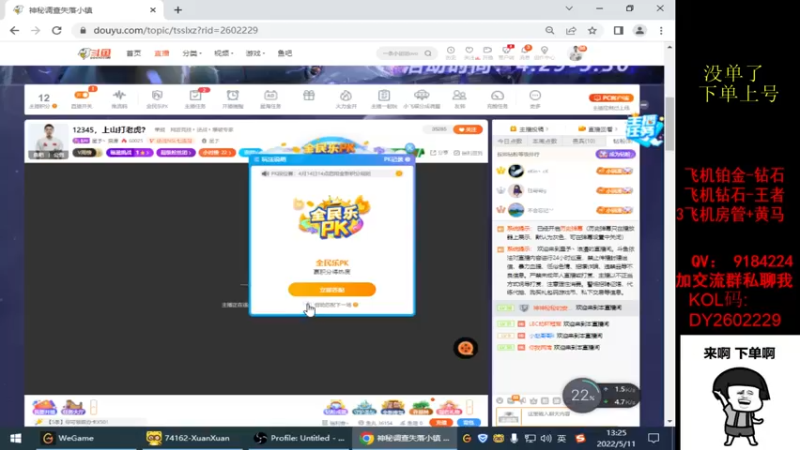The width and height of the screenshot is (800, 450).
Task: Open the clipboard icon in streamer toolbar
Action: coord(384,95)
